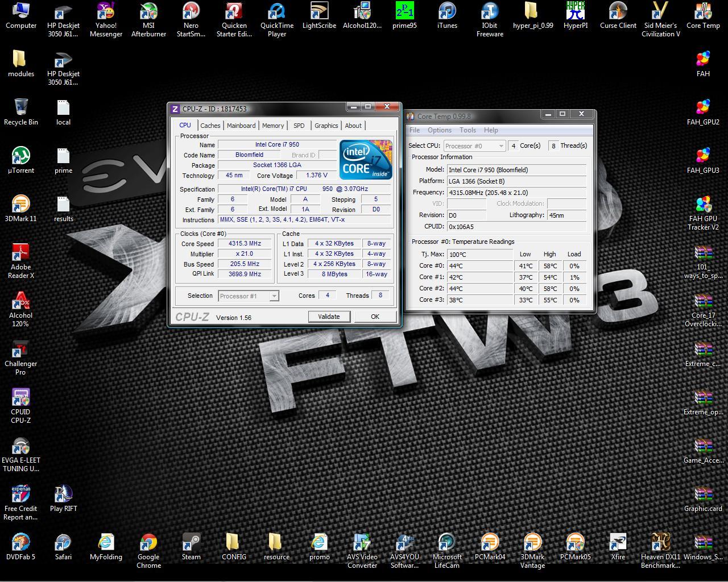
Task: Open 3DMark Vantage shortcut
Action: coord(532,551)
